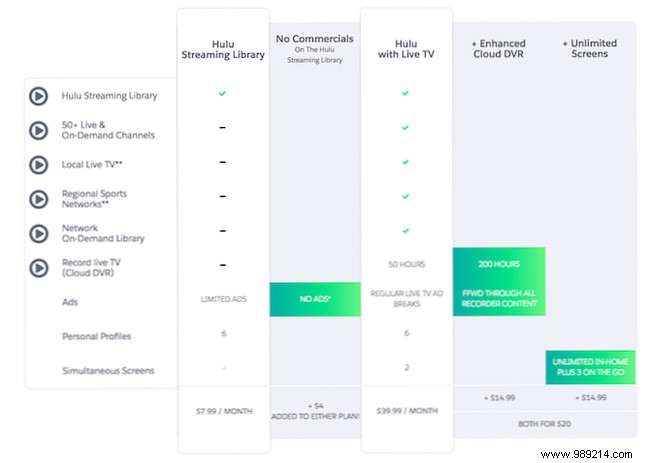Open play icon next to Regional Sports Networks

(x=39, y=199)
